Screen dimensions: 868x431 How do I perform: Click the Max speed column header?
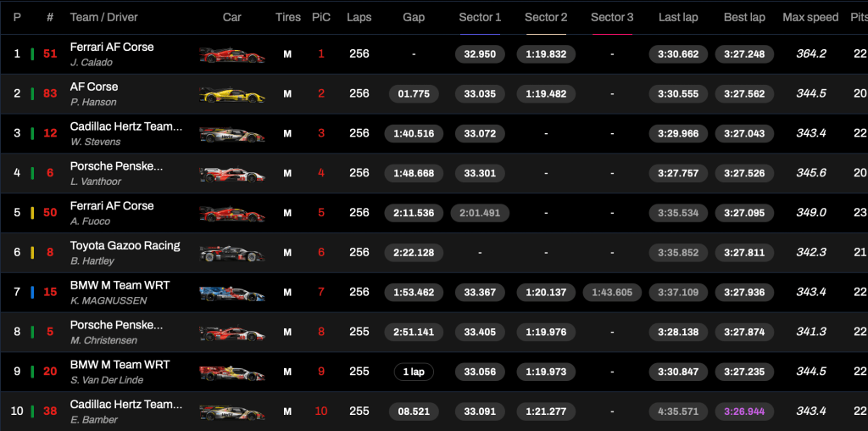[810, 17]
